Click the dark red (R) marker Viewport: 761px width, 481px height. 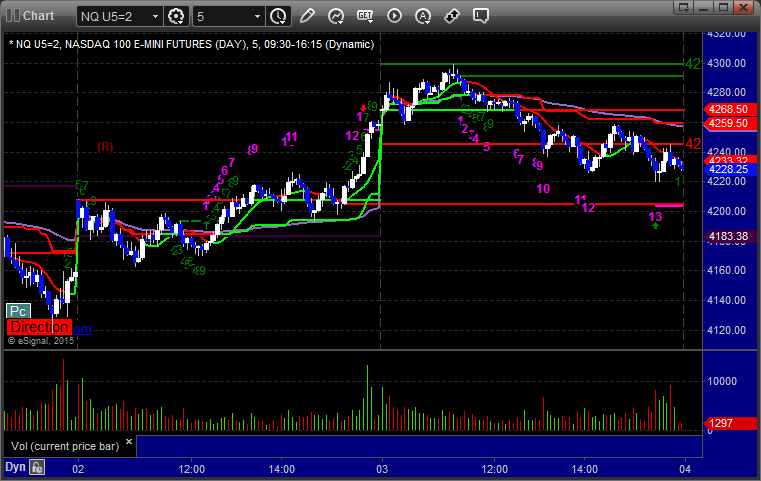105,147
